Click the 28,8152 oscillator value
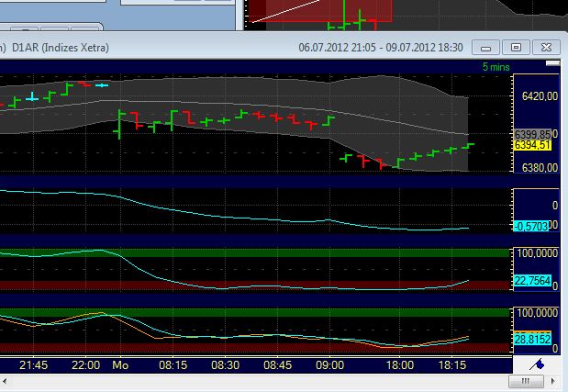The width and height of the screenshot is (568, 392). click(532, 340)
